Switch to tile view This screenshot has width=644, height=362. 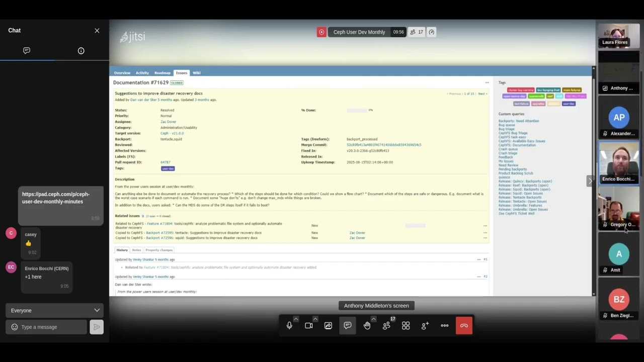click(406, 326)
